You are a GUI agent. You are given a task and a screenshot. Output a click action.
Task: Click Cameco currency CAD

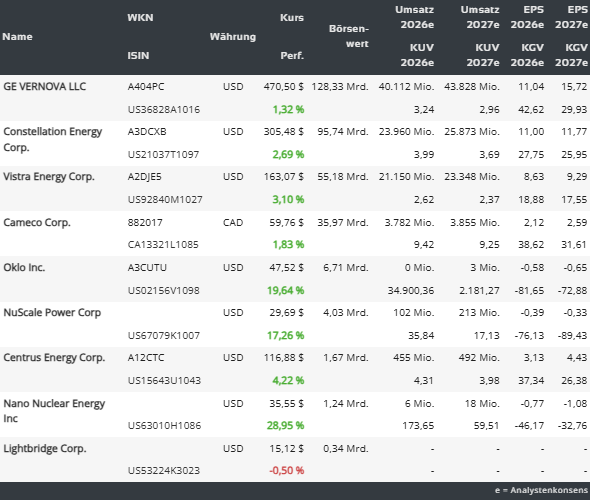(233, 222)
